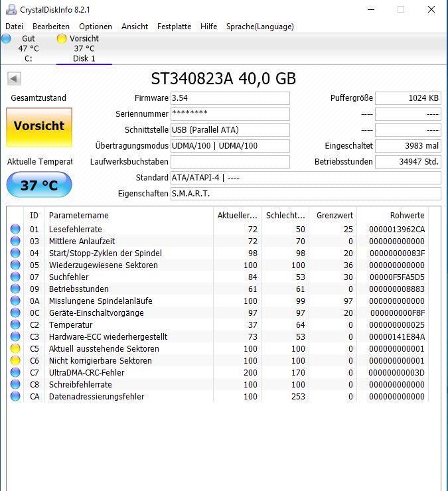The height and width of the screenshot is (491, 448).
Task: Open the Datei menu
Action: tap(15, 27)
